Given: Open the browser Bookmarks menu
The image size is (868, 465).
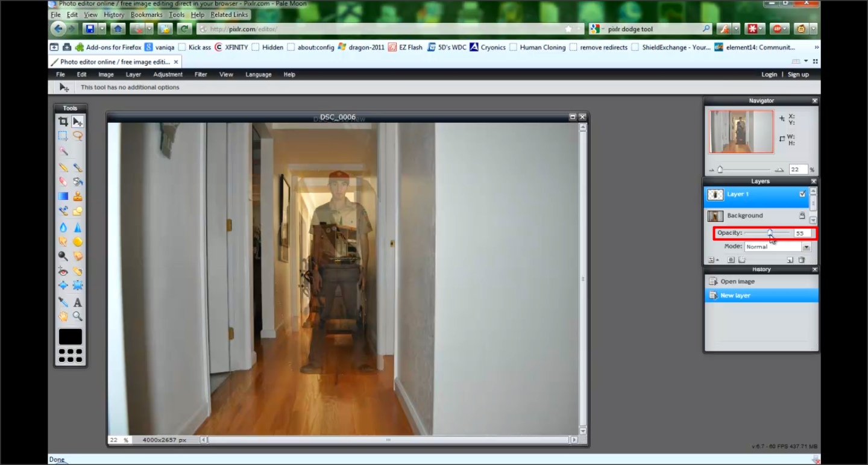Looking at the screenshot, I should 146,14.
